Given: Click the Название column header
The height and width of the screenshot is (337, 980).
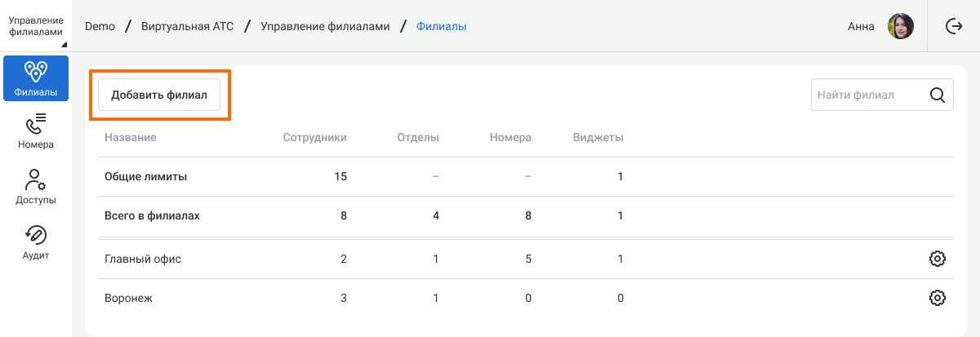Looking at the screenshot, I should point(130,137).
